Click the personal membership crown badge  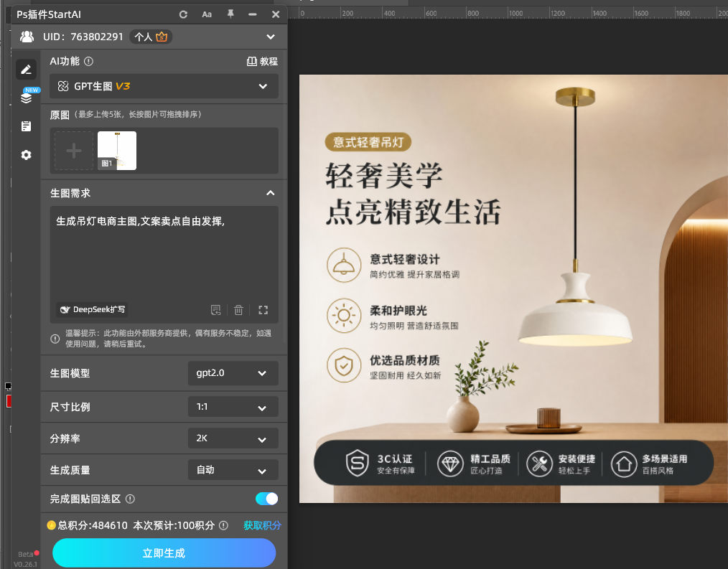[151, 37]
